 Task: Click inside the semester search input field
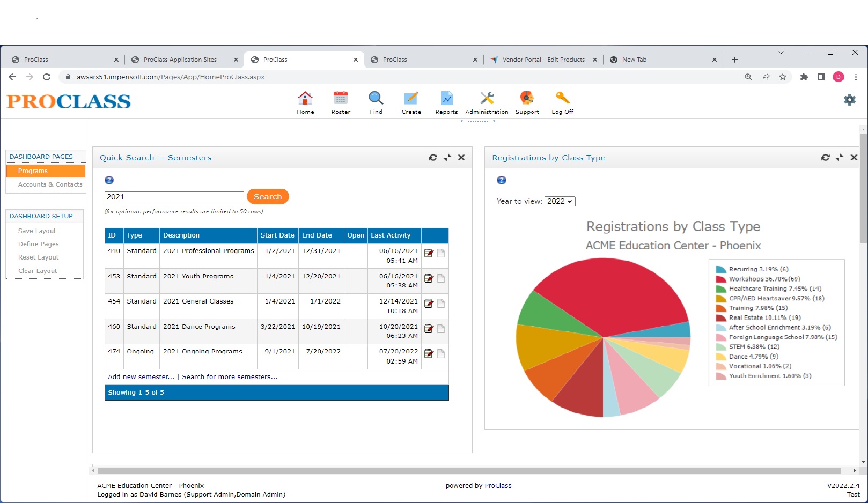coord(174,196)
